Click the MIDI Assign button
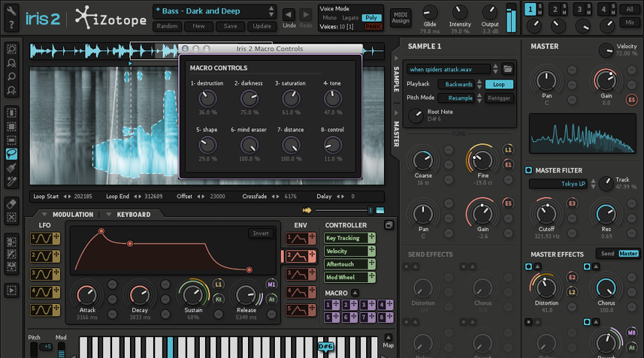This screenshot has width=644, height=358. 401,17
